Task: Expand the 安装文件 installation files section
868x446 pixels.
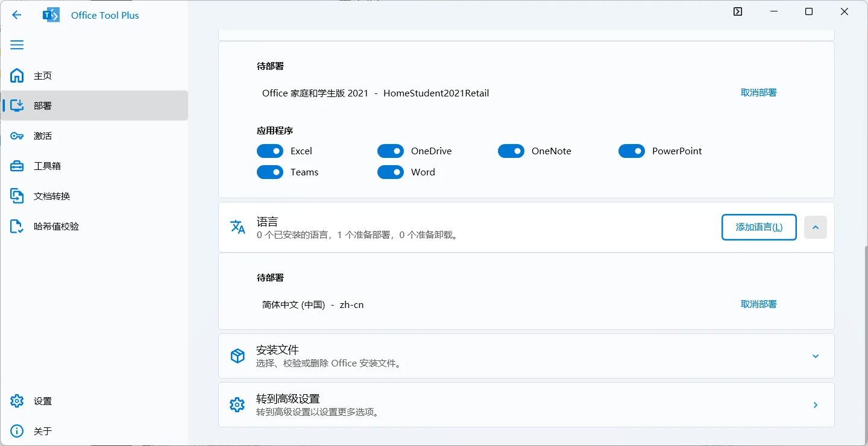Action: [816, 356]
